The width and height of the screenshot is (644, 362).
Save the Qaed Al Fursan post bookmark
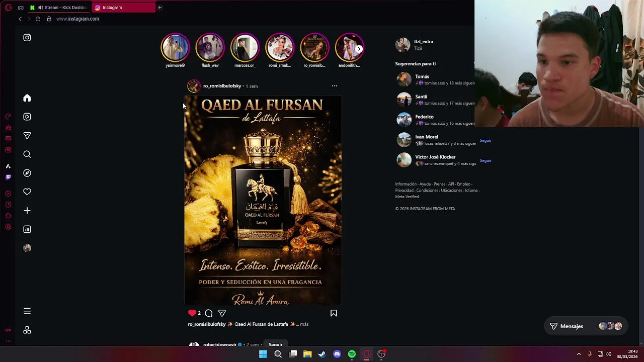(334, 313)
